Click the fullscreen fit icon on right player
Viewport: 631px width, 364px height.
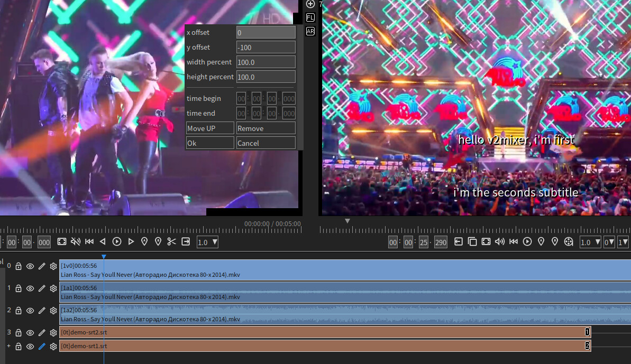486,241
